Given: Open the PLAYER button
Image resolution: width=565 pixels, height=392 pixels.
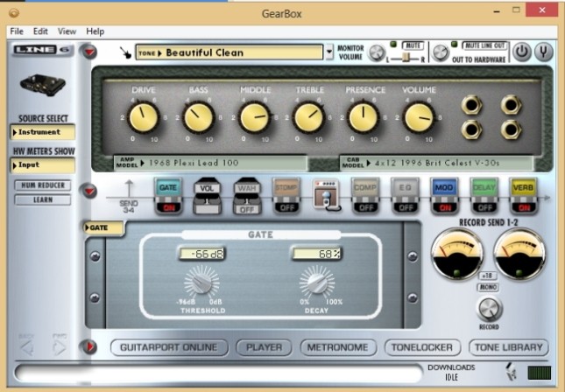Looking at the screenshot, I should (x=264, y=347).
